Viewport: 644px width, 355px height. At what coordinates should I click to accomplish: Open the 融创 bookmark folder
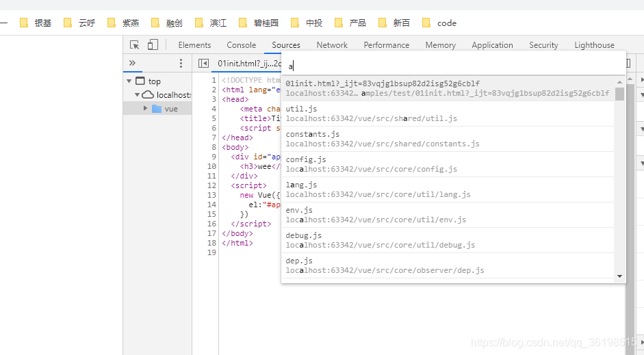pos(167,23)
